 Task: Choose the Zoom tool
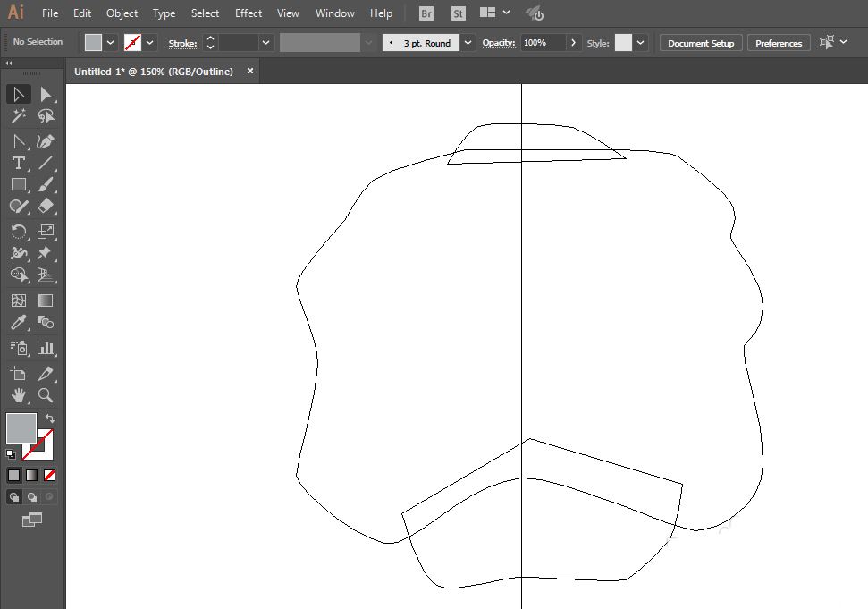coord(46,395)
